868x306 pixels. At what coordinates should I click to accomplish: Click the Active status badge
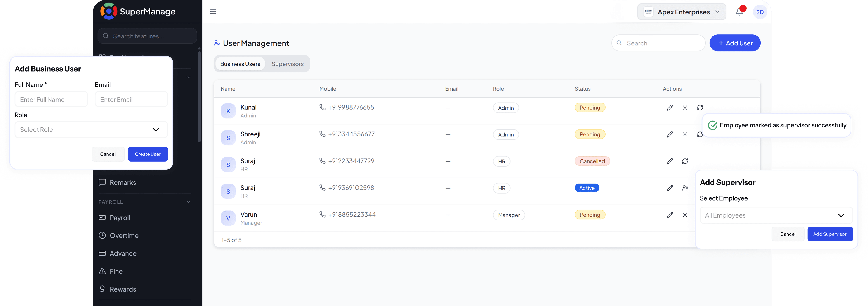587,188
